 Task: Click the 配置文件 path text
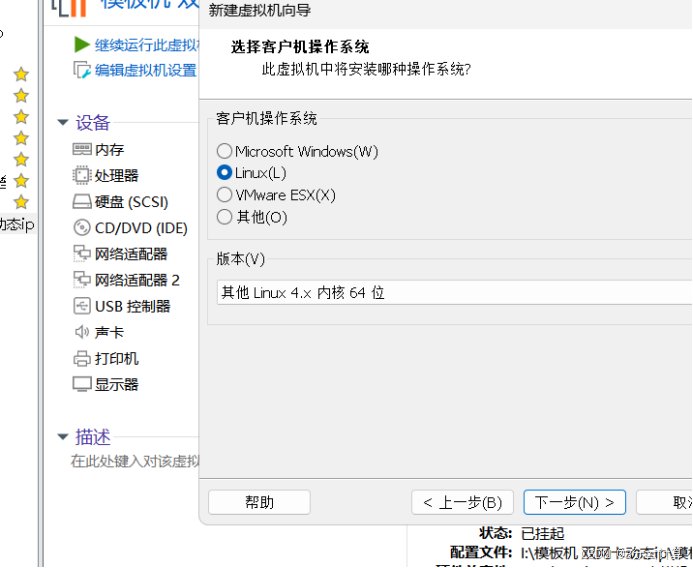(x=607, y=553)
